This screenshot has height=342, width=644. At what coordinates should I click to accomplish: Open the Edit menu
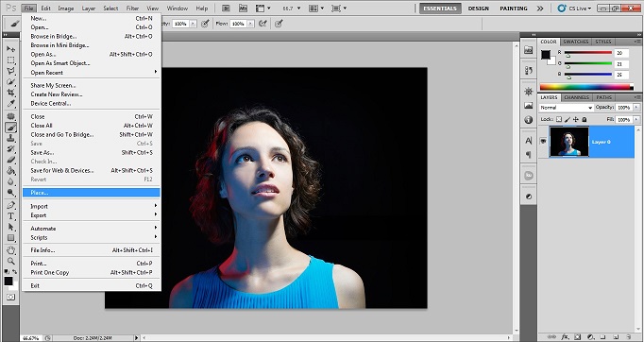(45, 9)
